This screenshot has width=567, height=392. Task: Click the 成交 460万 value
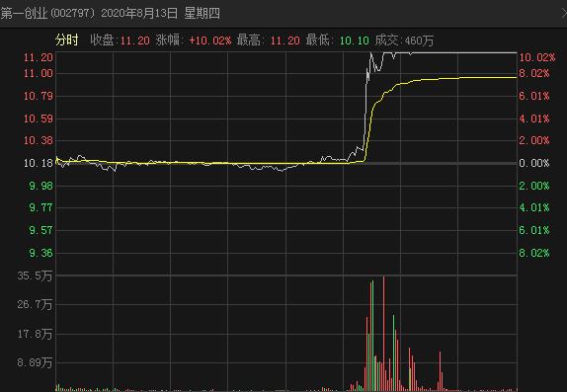coord(419,40)
